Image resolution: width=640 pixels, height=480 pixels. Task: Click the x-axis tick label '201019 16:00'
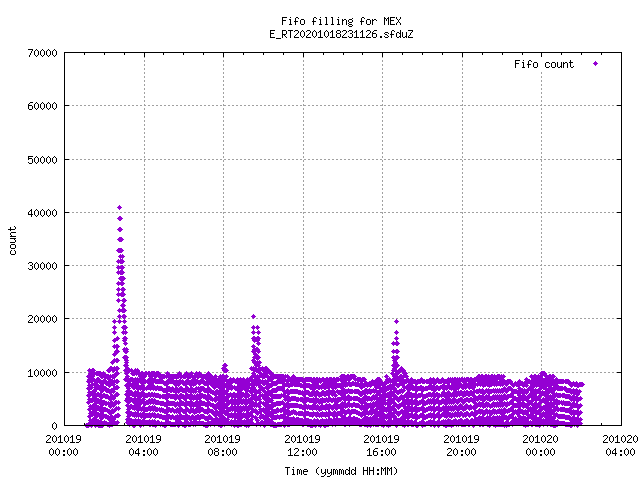click(x=382, y=446)
